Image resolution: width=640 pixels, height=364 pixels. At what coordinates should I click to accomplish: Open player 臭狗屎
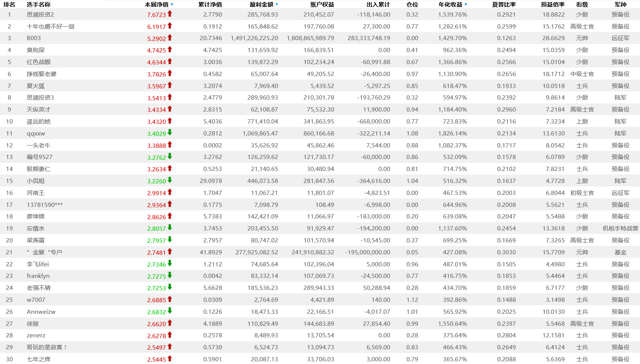(36, 50)
